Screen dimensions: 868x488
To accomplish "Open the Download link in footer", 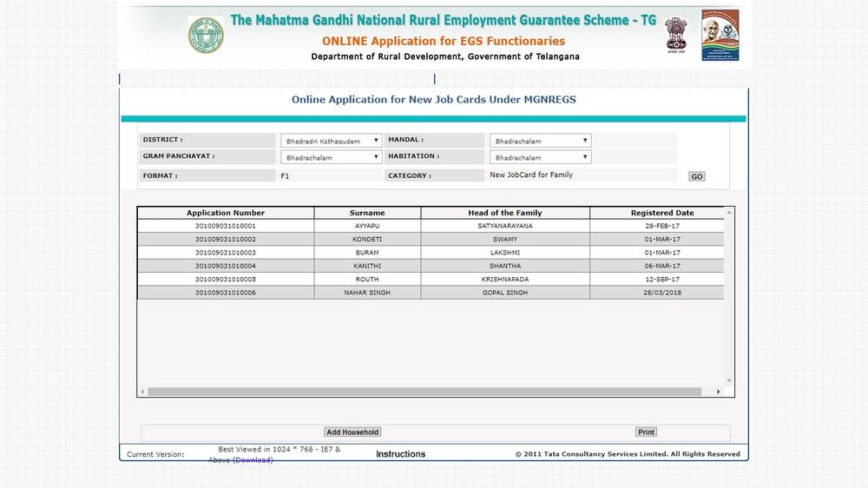I will click(253, 460).
